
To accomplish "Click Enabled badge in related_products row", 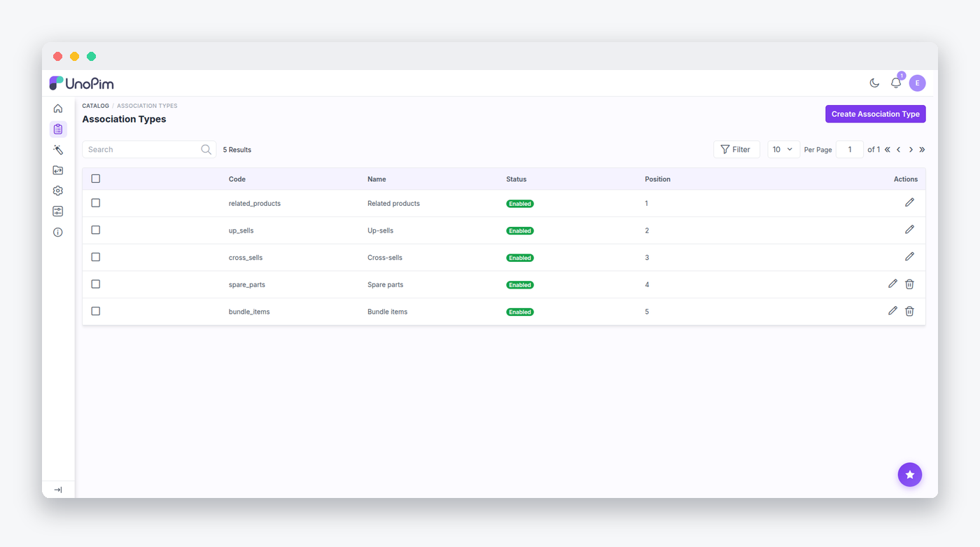I will [x=520, y=204].
